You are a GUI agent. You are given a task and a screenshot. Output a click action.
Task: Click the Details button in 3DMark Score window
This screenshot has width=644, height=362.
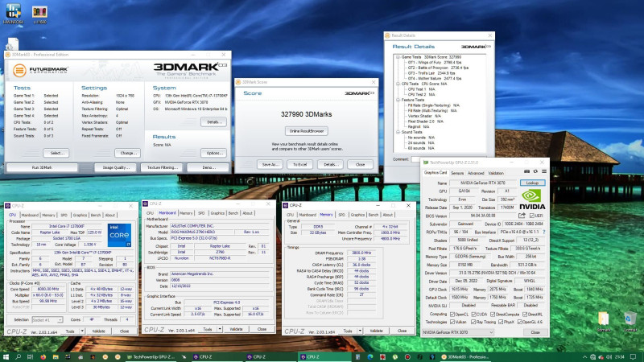click(330, 165)
